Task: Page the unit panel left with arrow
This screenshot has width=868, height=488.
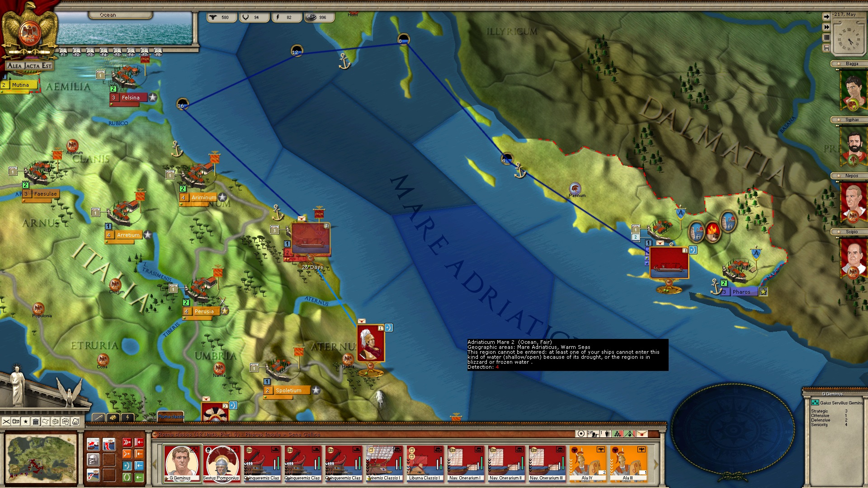Action: tap(155, 464)
